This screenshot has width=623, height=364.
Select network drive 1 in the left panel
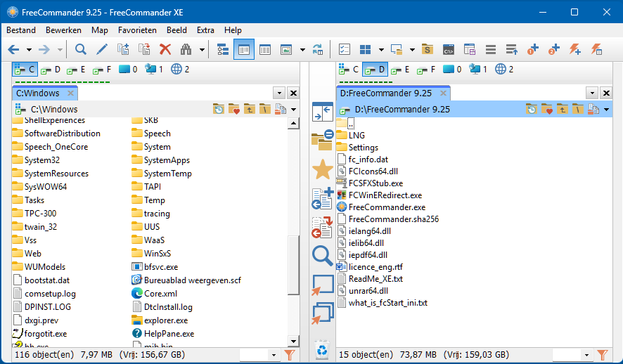pyautogui.click(x=154, y=70)
